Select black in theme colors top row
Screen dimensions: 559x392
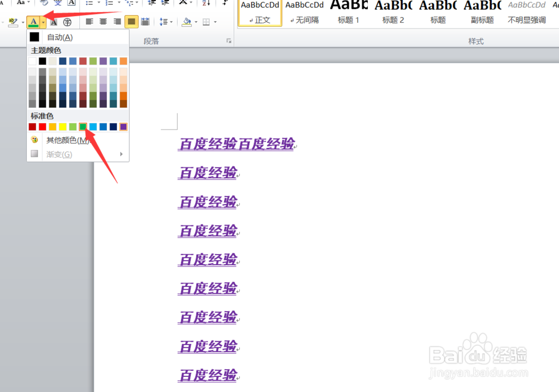tap(42, 61)
